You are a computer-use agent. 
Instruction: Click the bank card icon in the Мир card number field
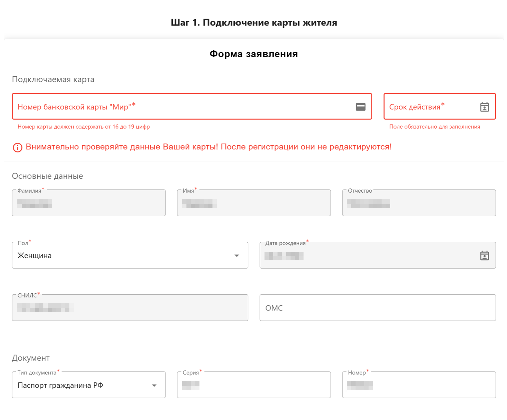coord(360,107)
